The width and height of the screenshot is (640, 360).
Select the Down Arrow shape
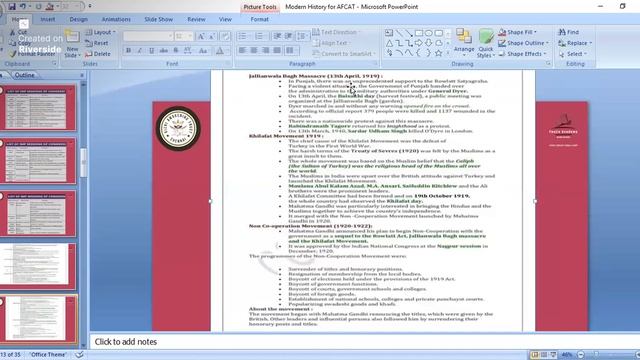[429, 43]
